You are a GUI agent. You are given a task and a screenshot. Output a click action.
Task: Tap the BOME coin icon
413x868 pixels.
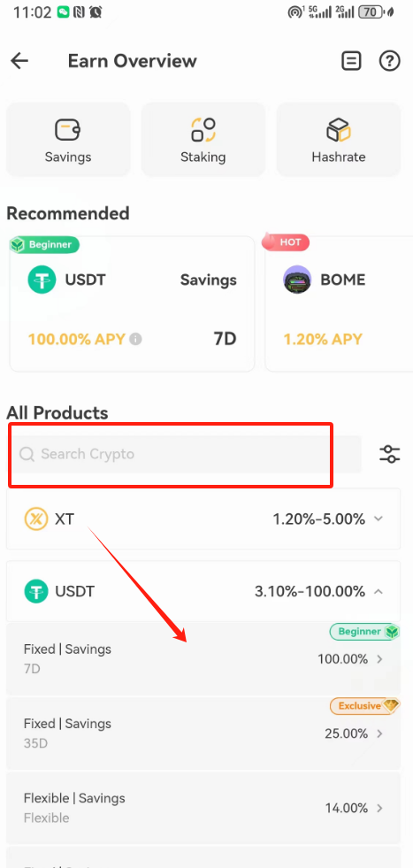click(297, 280)
